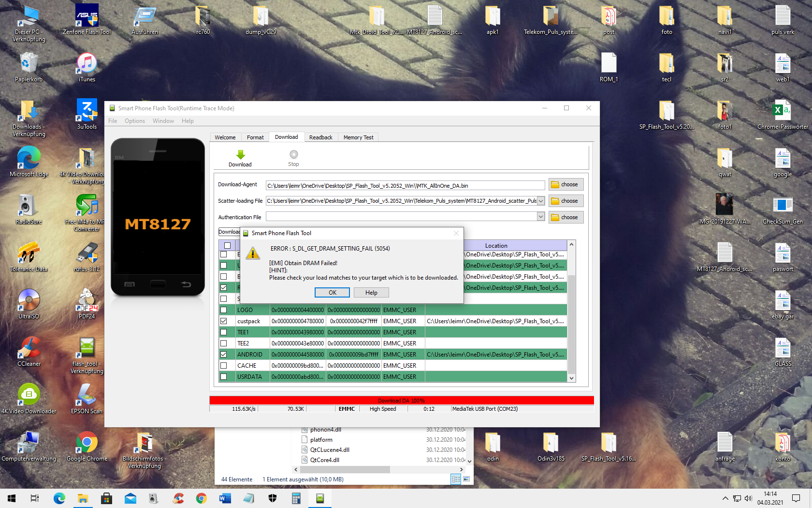This screenshot has height=508, width=812.
Task: Open Odin3v185 folder on desktop
Action: 551,446
